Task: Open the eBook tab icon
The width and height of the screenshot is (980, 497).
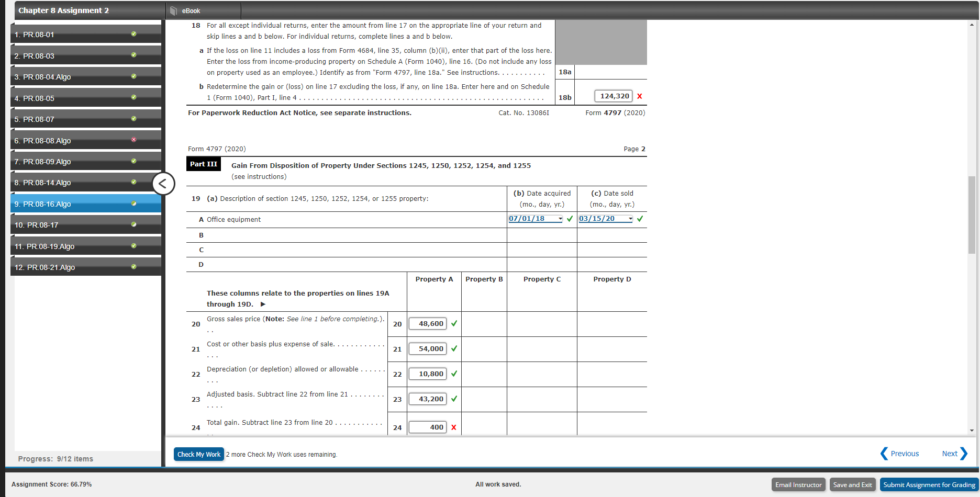Action: (x=174, y=11)
